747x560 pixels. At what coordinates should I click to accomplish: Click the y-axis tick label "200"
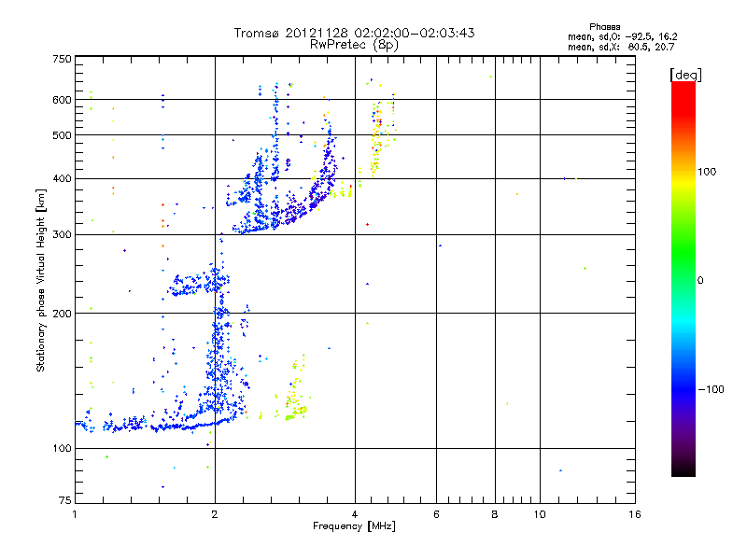tap(62, 314)
